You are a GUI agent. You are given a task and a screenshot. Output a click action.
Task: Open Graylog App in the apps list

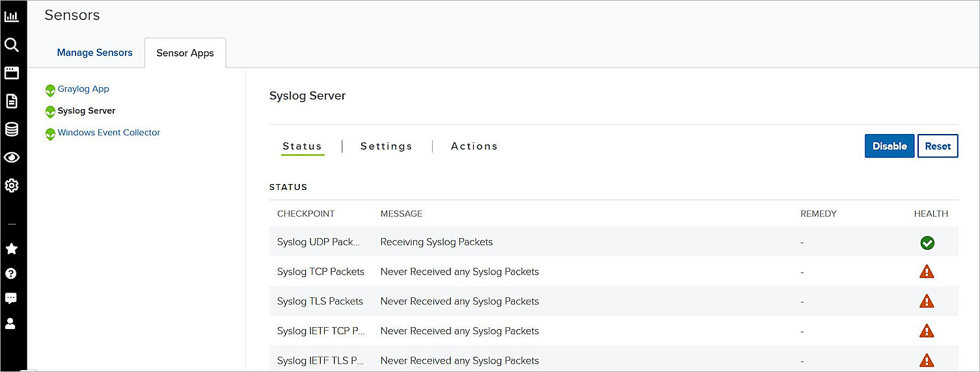tap(83, 89)
